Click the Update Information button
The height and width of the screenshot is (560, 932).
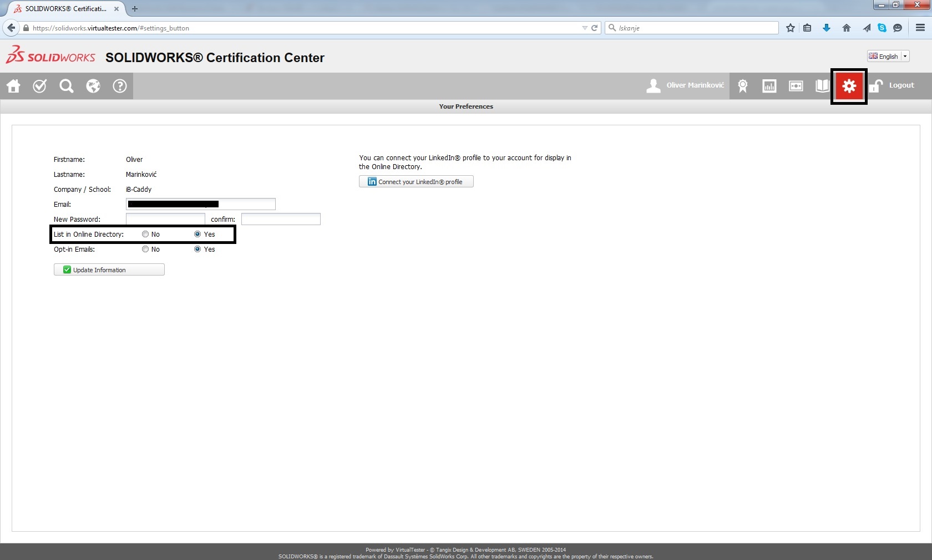tap(109, 270)
